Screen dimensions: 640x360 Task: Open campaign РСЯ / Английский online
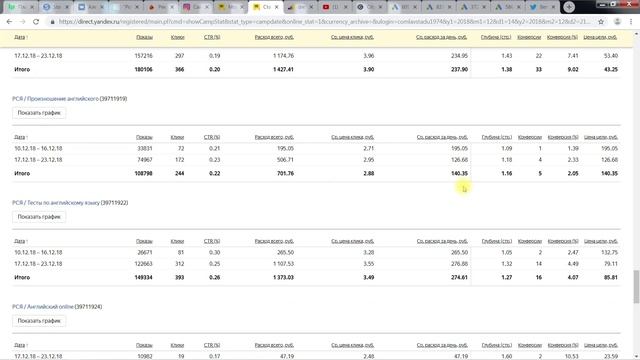43,307
